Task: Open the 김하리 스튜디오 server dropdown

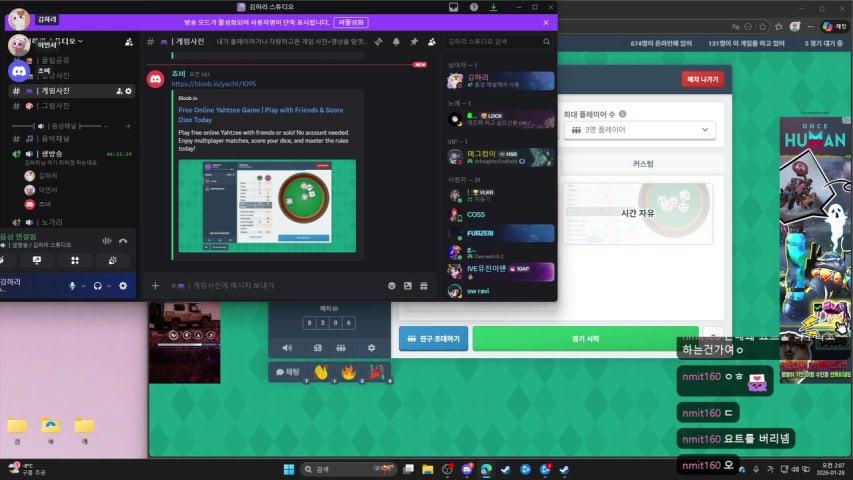Action: [57, 41]
